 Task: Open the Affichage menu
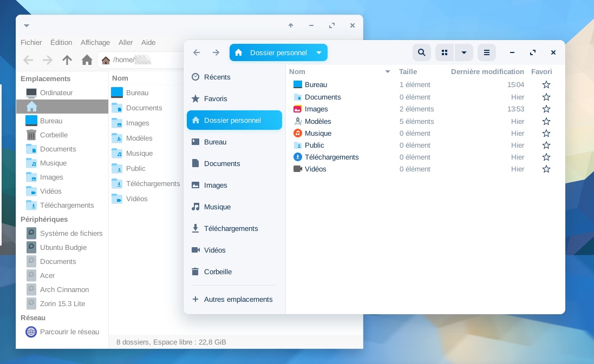coord(95,42)
